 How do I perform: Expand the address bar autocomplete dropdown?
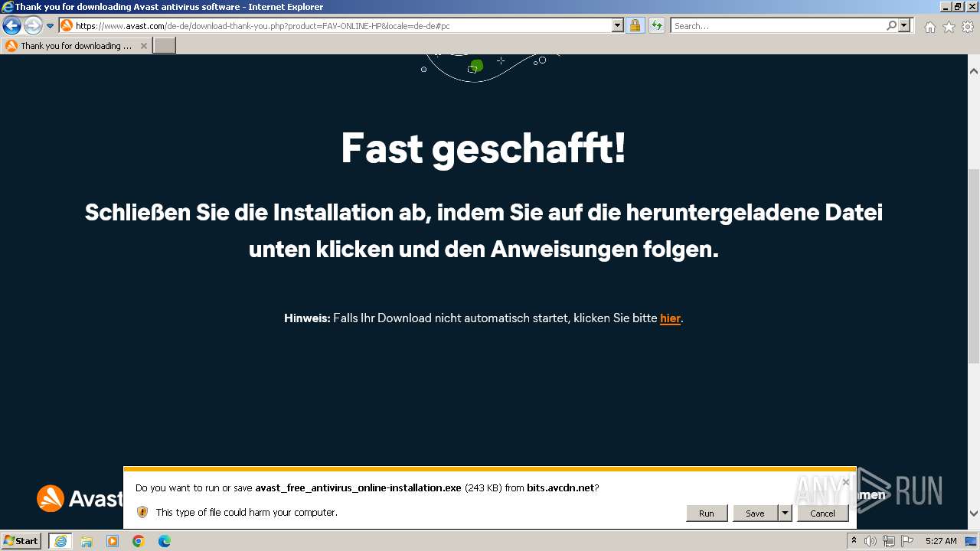pyautogui.click(x=618, y=25)
